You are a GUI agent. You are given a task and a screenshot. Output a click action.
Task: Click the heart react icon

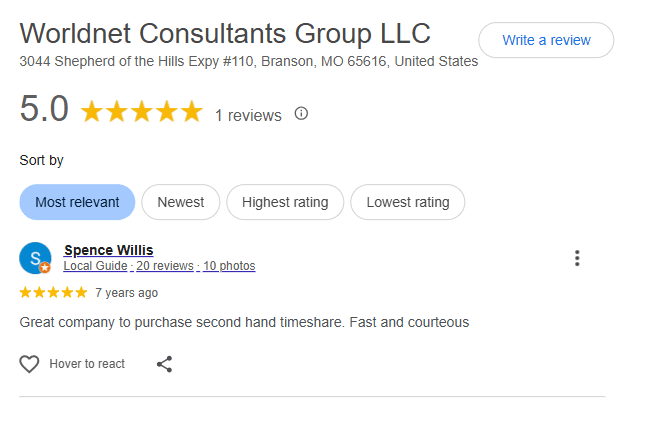pyautogui.click(x=30, y=364)
